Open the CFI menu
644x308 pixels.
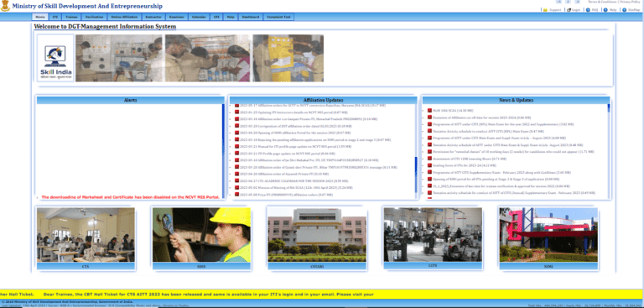click(x=216, y=18)
